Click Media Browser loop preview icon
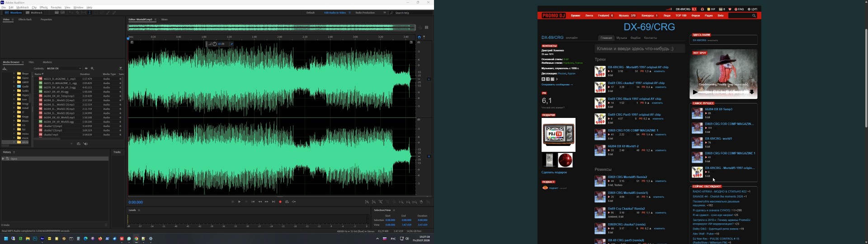The width and height of the screenshot is (868, 244). coord(78,144)
